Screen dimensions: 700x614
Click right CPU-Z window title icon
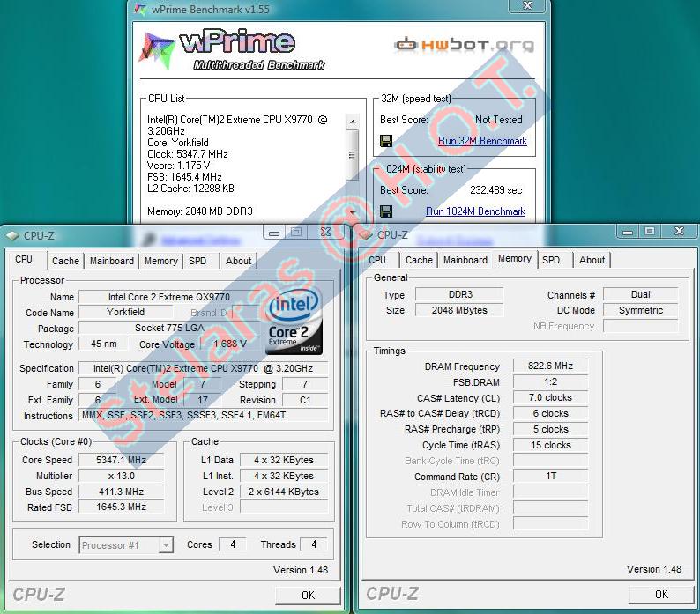366,234
